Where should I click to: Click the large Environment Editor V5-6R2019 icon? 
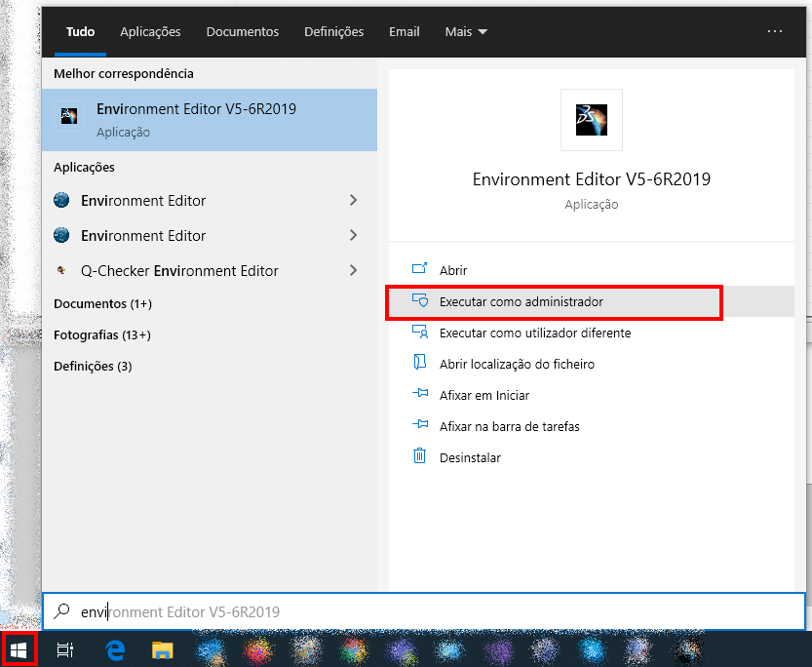point(591,120)
